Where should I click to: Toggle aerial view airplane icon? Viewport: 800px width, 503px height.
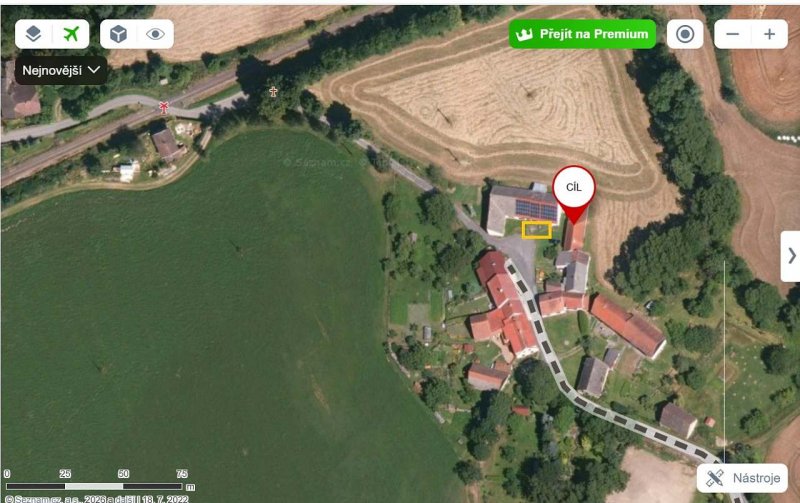pos(71,34)
